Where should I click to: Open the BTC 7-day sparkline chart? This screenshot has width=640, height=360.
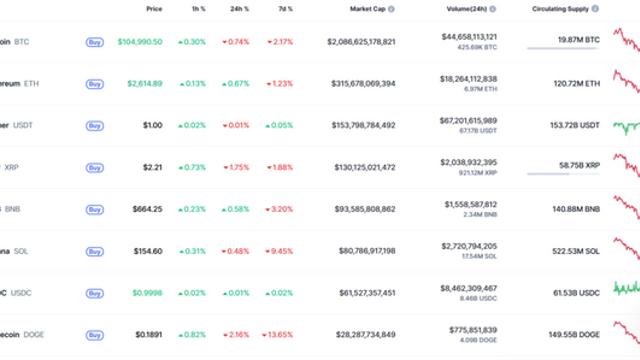click(627, 40)
